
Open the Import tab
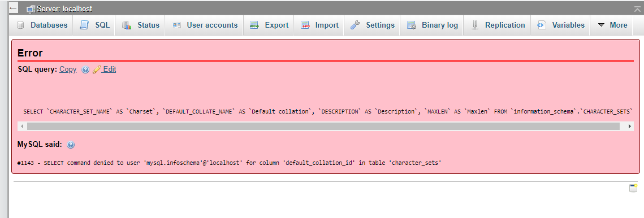[x=319, y=25]
